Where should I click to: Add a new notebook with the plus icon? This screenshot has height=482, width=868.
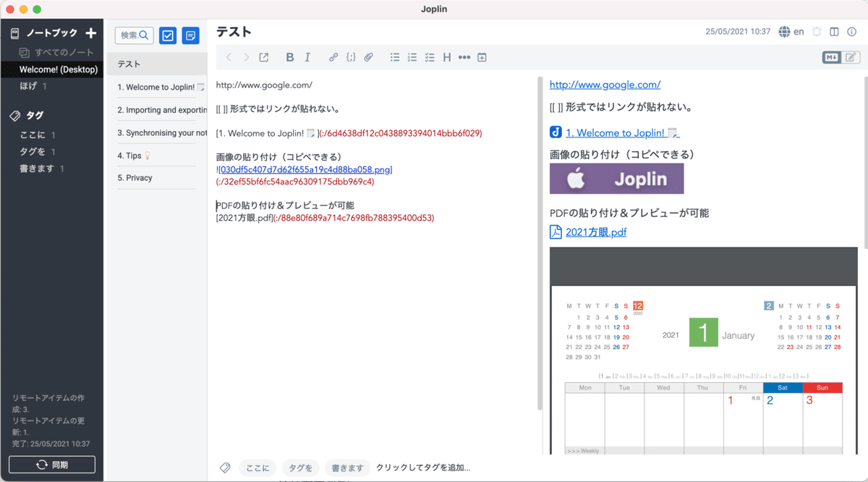point(90,33)
